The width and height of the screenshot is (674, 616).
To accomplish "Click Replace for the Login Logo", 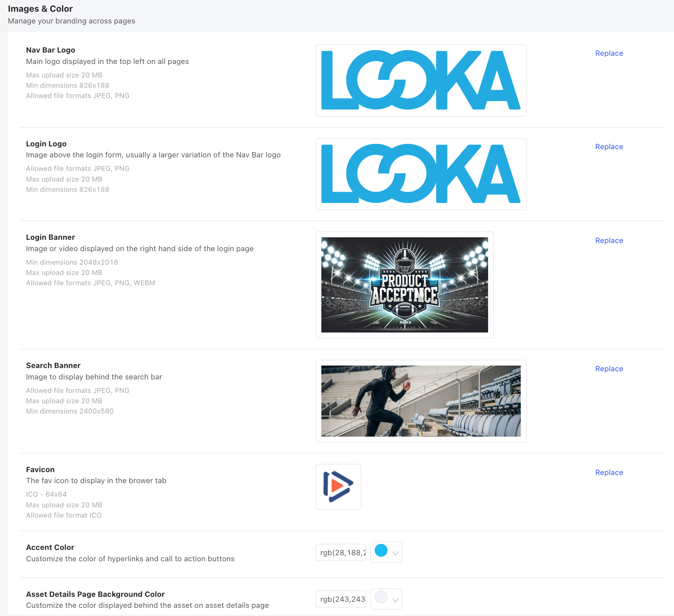I will coord(609,147).
